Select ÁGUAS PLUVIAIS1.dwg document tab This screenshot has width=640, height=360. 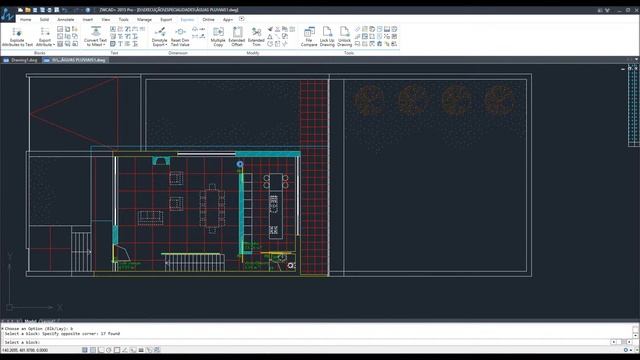coord(75,60)
